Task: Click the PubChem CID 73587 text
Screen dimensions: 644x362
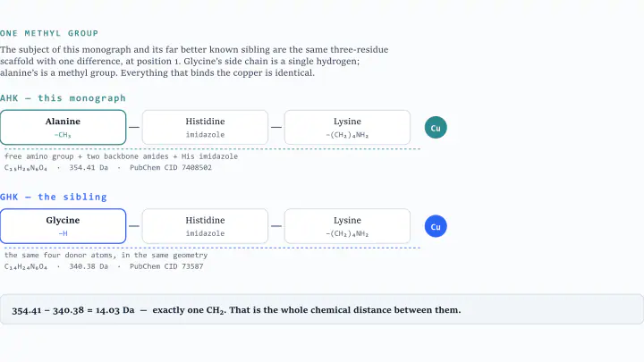Action: (166, 266)
